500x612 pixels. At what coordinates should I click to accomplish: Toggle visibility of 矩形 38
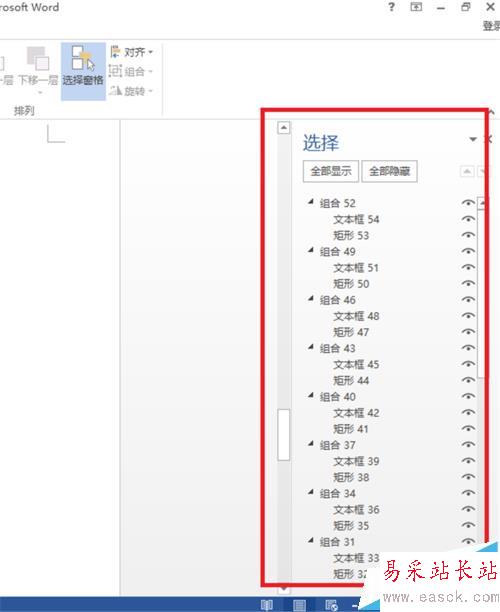(x=468, y=477)
